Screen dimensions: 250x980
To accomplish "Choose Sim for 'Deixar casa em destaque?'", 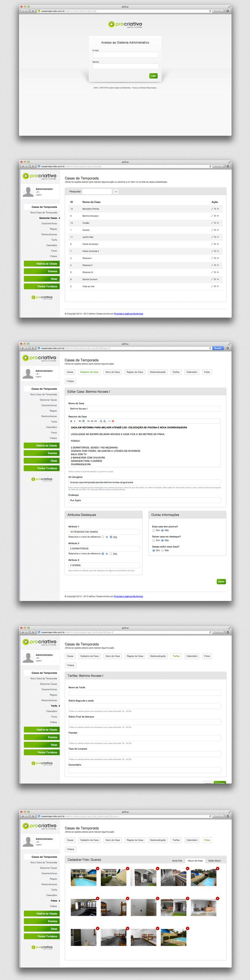I will (x=154, y=540).
